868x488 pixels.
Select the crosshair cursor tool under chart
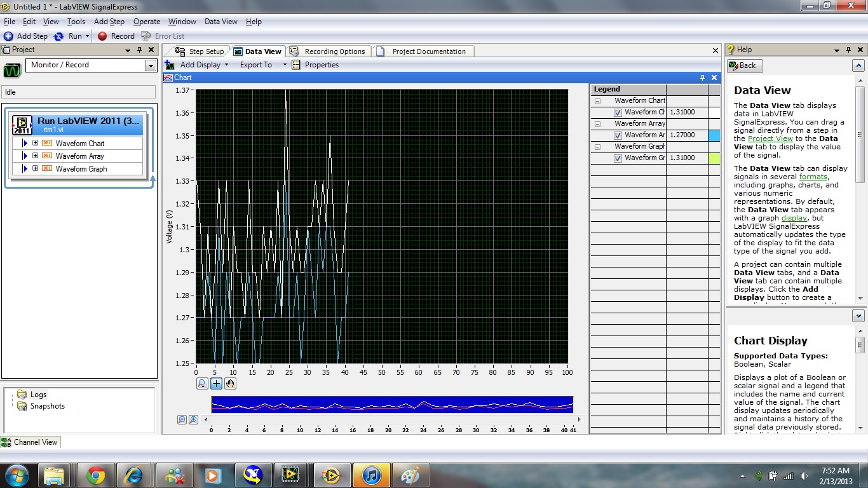pos(216,383)
